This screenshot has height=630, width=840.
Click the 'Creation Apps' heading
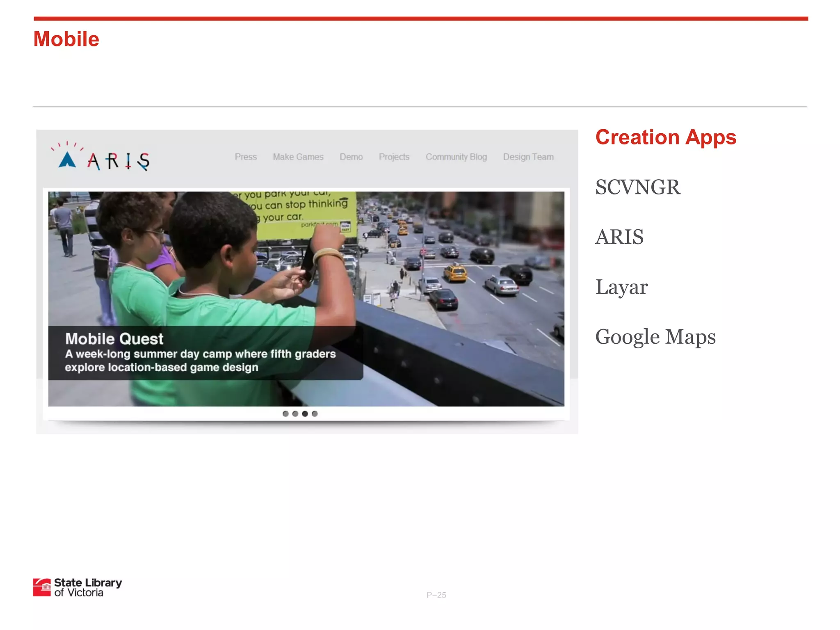pyautogui.click(x=666, y=137)
